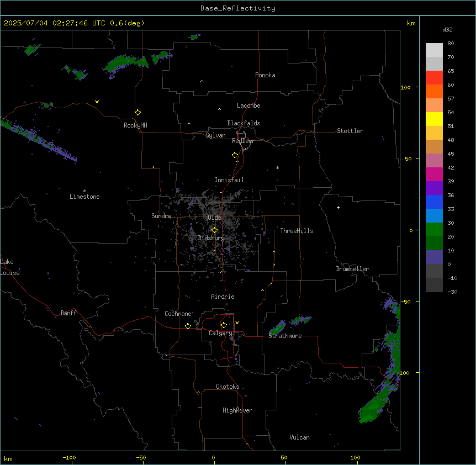The image size is (476, 465).
Task: Click the dBZ legend heading
Action: (x=447, y=29)
